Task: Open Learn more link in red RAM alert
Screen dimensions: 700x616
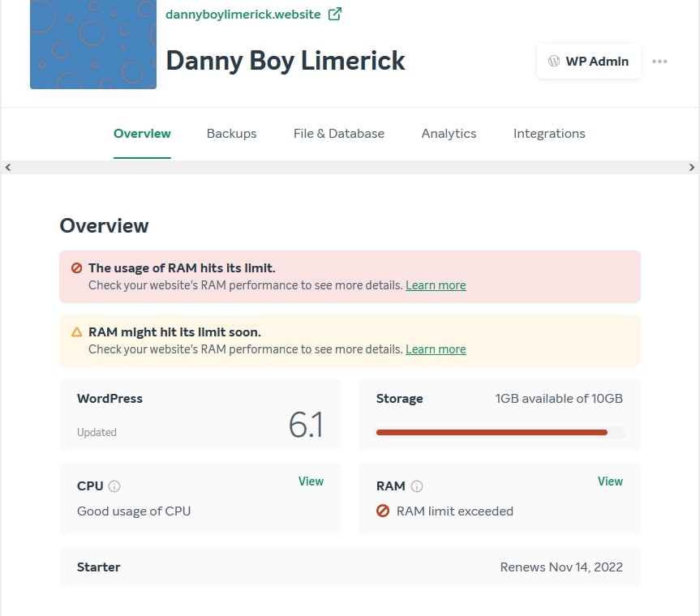Action: (436, 285)
